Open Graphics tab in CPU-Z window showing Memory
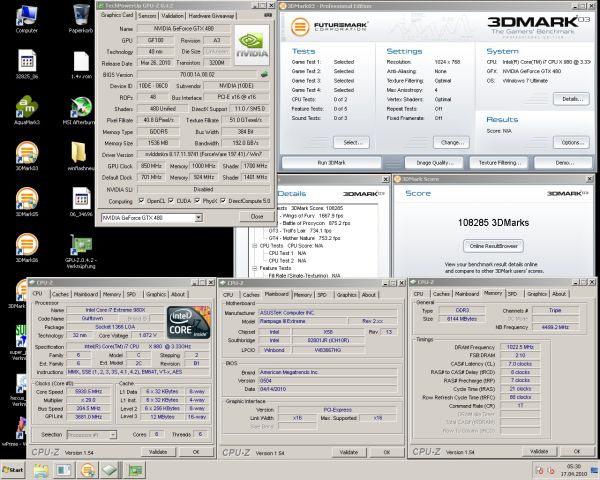The width and height of the screenshot is (600, 480). [x=536, y=294]
